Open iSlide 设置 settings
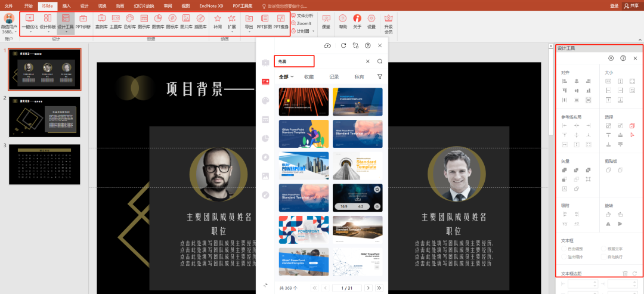Viewport: 644px width, 294px height. (x=371, y=21)
